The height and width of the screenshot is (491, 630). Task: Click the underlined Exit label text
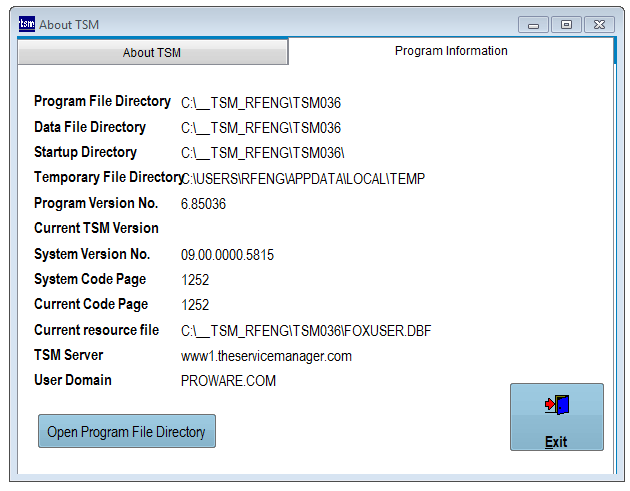coord(556,442)
